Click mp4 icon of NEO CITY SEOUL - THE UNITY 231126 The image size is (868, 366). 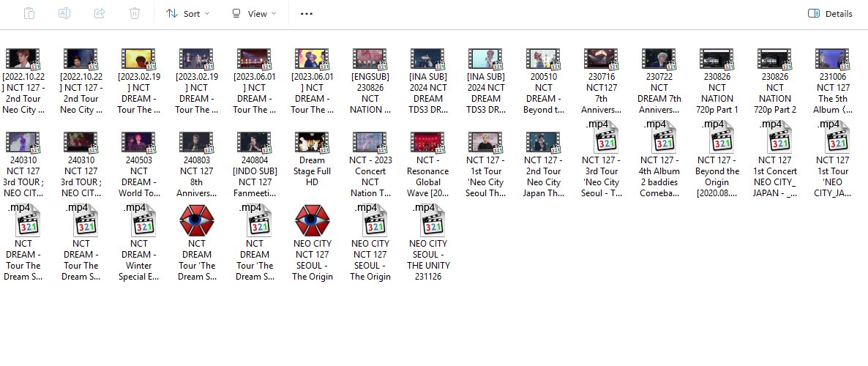[x=430, y=220]
